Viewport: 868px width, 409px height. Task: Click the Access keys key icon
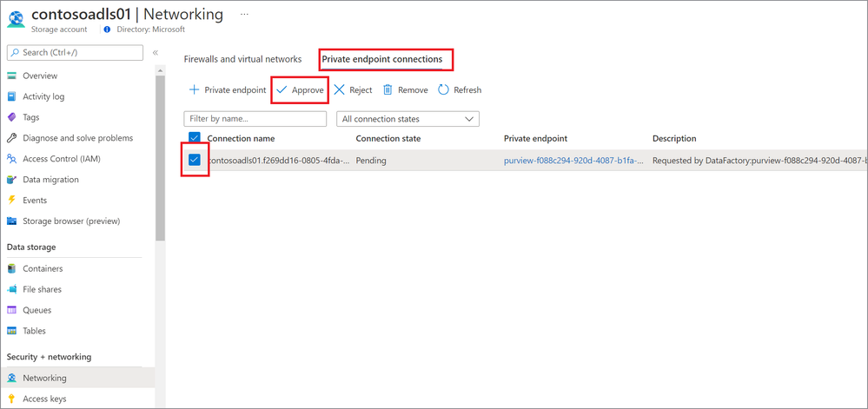11,399
